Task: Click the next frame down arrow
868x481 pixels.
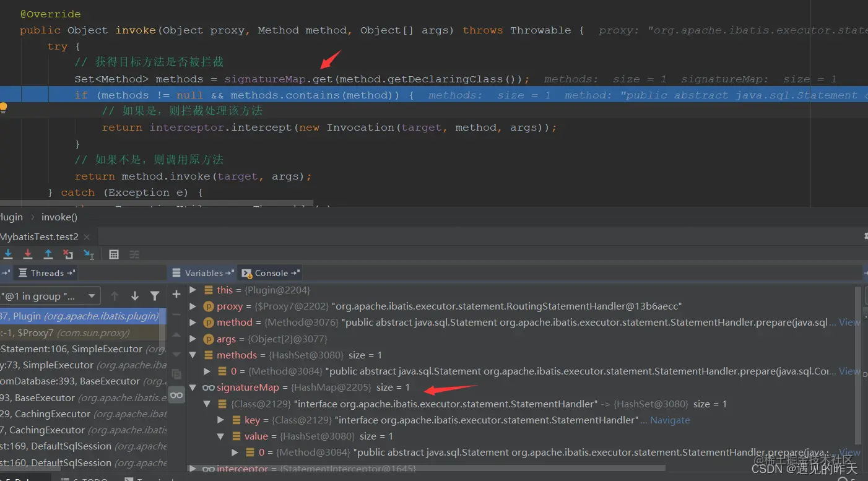Action: [x=135, y=296]
